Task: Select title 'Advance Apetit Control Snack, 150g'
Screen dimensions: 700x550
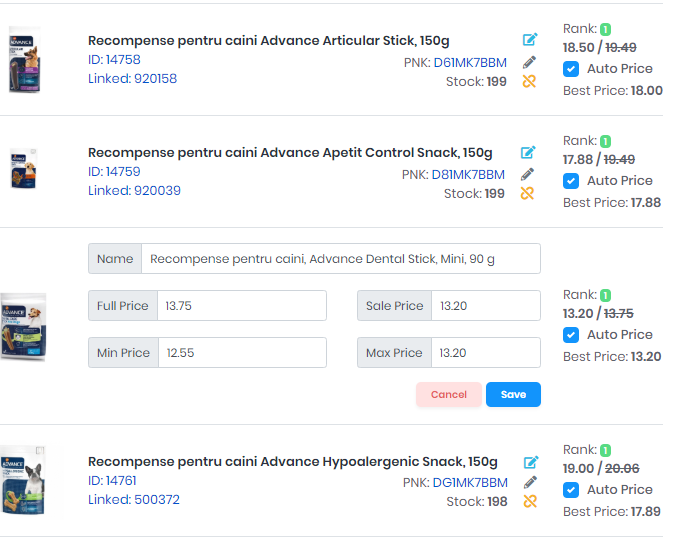Action: (376, 153)
